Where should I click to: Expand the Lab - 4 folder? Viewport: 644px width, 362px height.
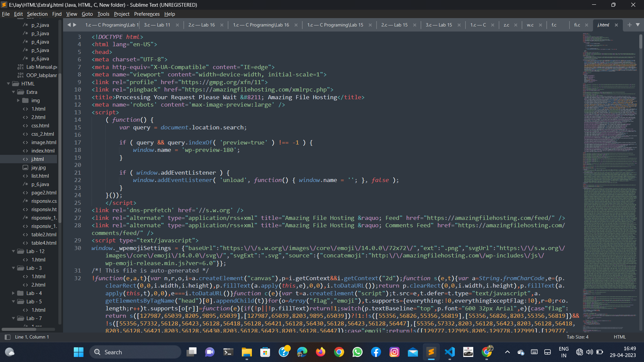click(x=13, y=293)
